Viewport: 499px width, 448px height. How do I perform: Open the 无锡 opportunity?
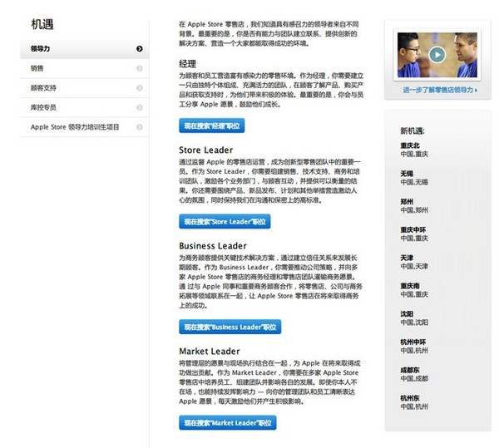[407, 174]
